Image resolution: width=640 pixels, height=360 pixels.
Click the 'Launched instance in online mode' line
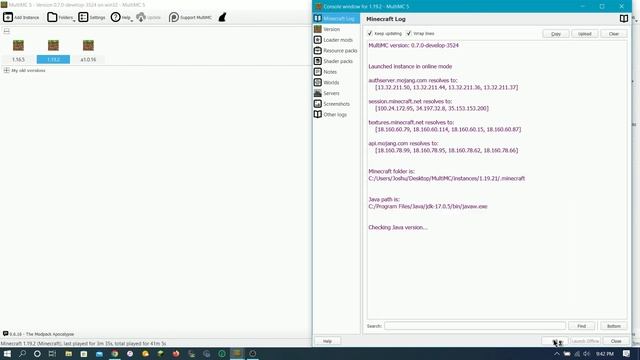coord(410,66)
